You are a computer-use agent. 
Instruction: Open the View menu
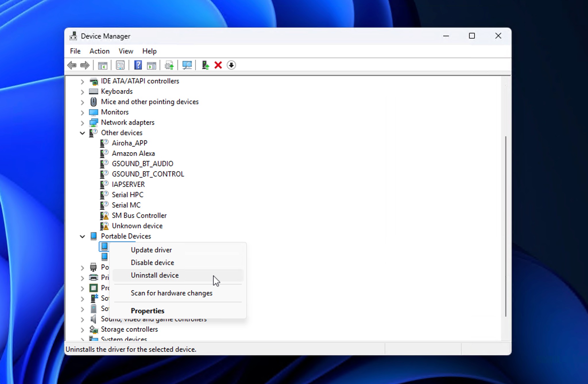click(x=126, y=51)
